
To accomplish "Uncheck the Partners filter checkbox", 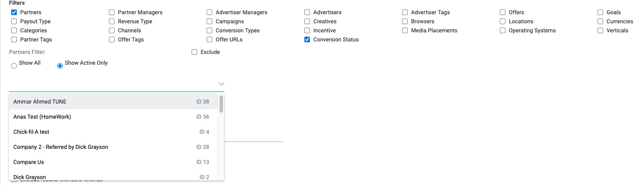I will tap(14, 12).
